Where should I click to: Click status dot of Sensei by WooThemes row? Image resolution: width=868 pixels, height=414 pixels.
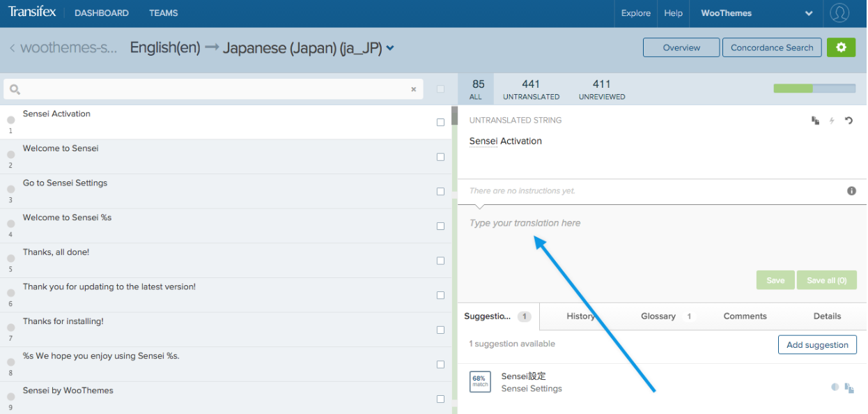pyautogui.click(x=11, y=397)
